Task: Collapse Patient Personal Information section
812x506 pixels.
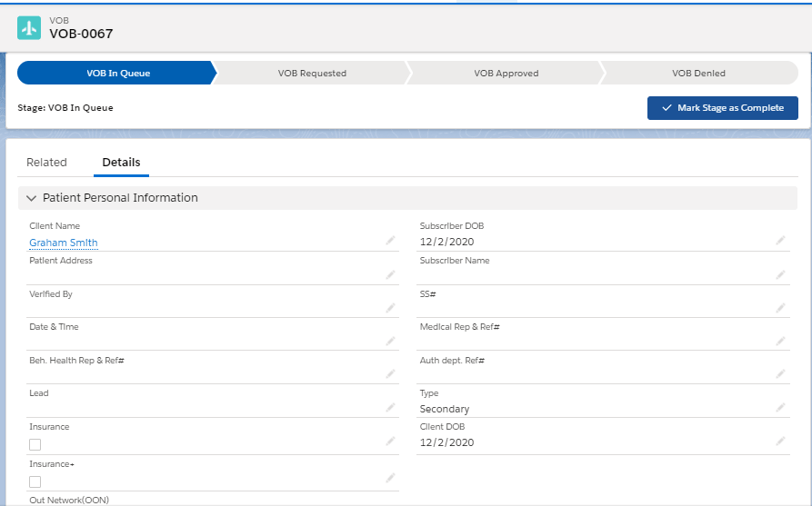Action: click(x=32, y=198)
